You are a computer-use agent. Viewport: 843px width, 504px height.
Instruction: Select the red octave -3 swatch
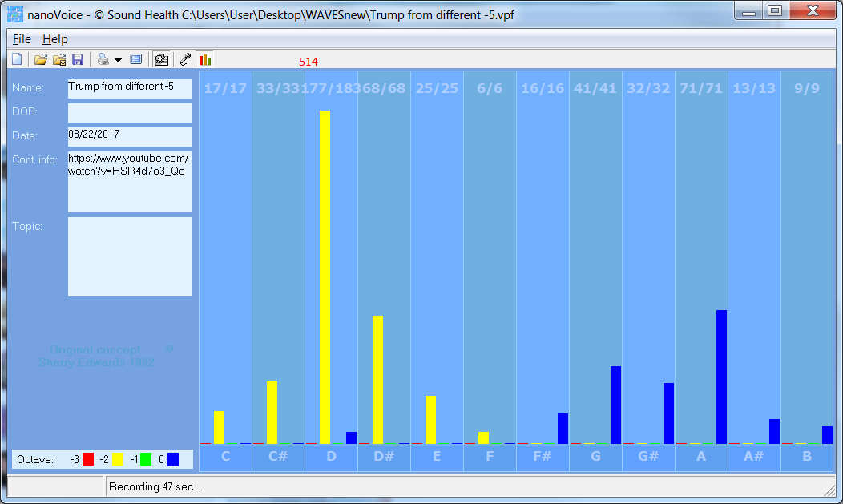(88, 459)
